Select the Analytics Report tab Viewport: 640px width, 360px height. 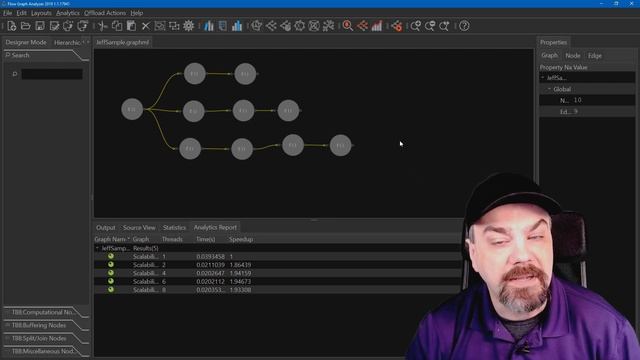click(215, 227)
